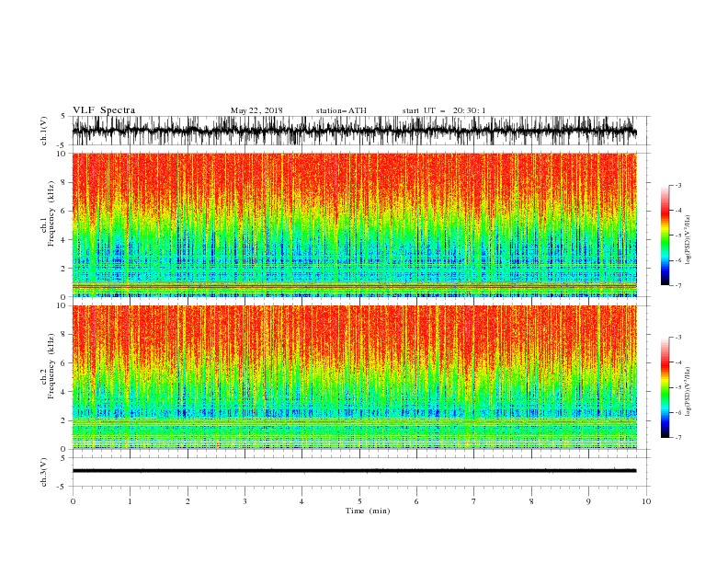
Task: Select the date text "May 22, 2018"
Action: pyautogui.click(x=256, y=110)
